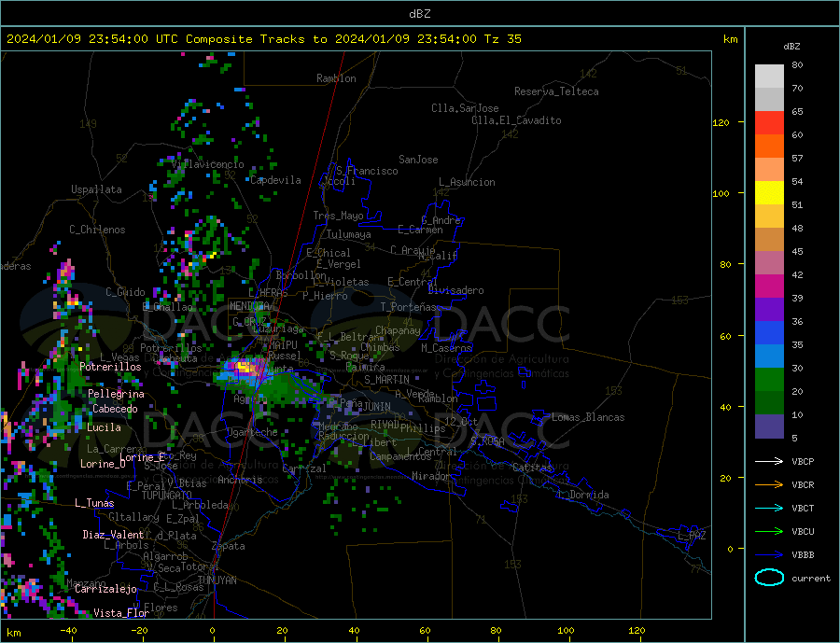Click the Vista_Flor map label
Viewport: 840px width, 643px height.
(121, 613)
